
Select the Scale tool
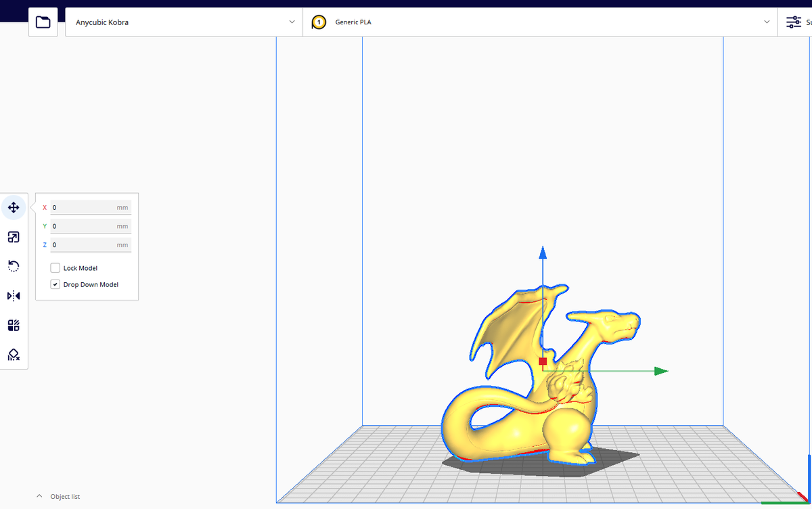(14, 237)
